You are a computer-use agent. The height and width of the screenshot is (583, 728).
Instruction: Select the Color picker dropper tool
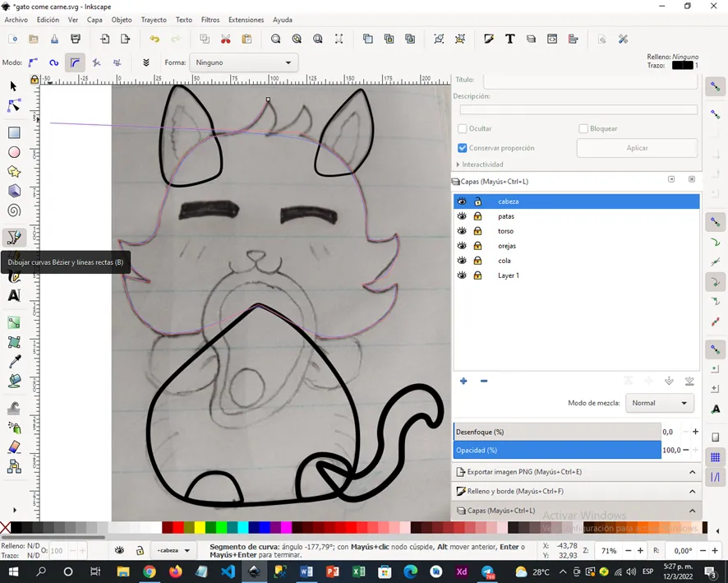pyautogui.click(x=14, y=362)
